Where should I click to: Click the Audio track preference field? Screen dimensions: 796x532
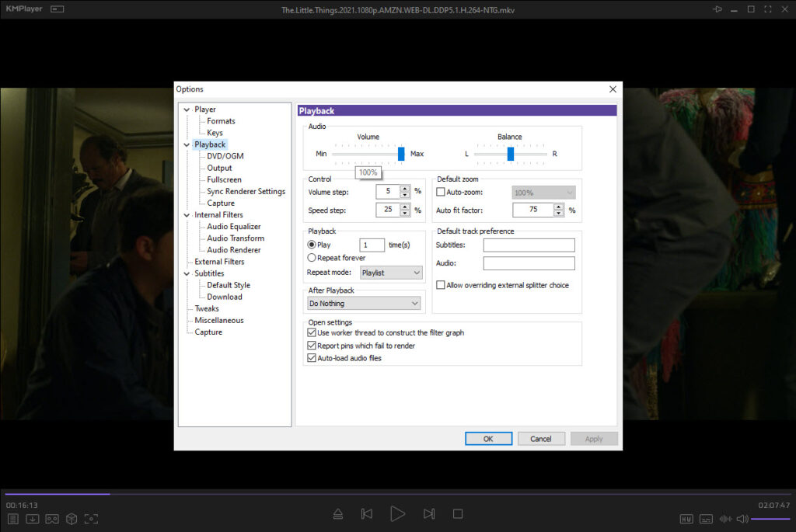click(529, 263)
